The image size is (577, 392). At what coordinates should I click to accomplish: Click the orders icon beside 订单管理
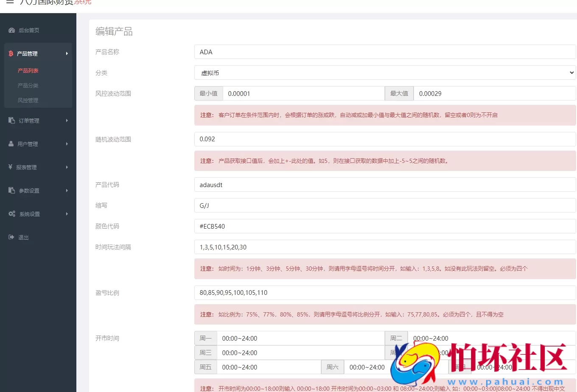11,120
